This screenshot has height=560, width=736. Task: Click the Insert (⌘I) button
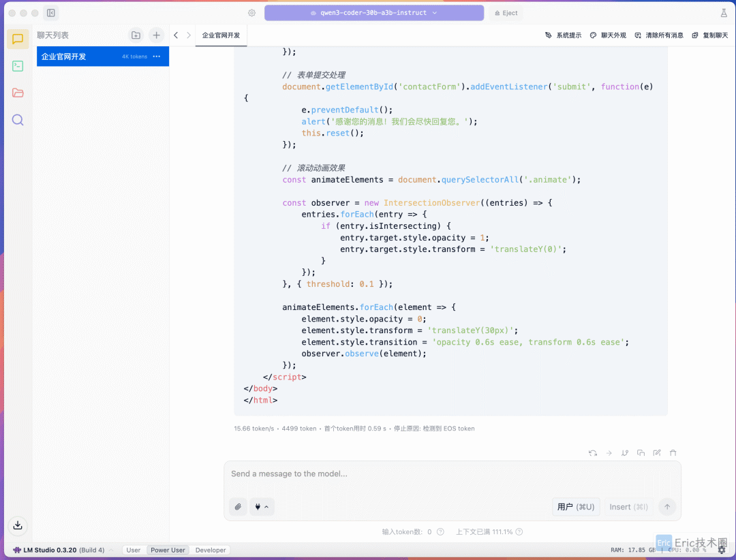point(628,507)
